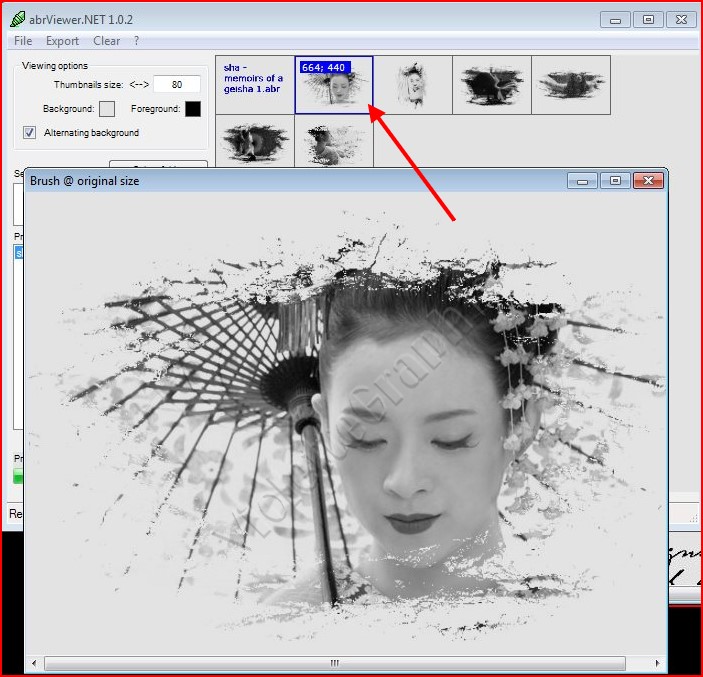
Task: Select the first brush thumbnail in second row
Action: click(254, 140)
